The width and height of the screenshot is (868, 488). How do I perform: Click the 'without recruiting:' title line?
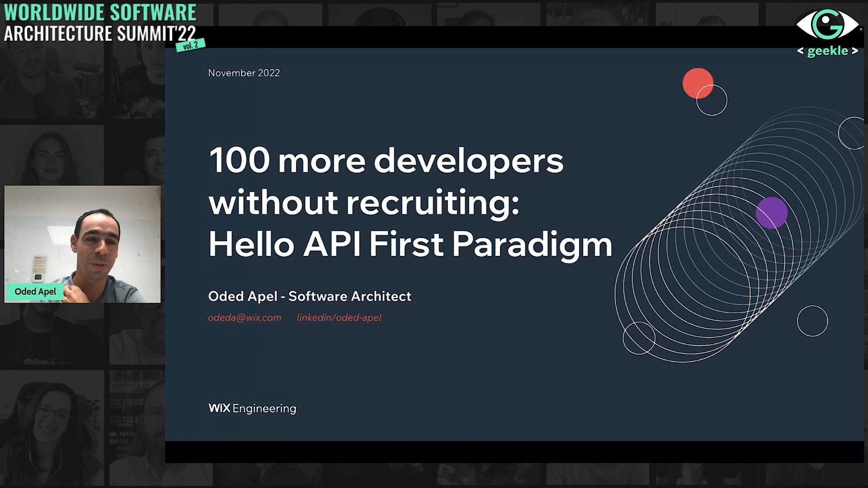pyautogui.click(x=364, y=203)
